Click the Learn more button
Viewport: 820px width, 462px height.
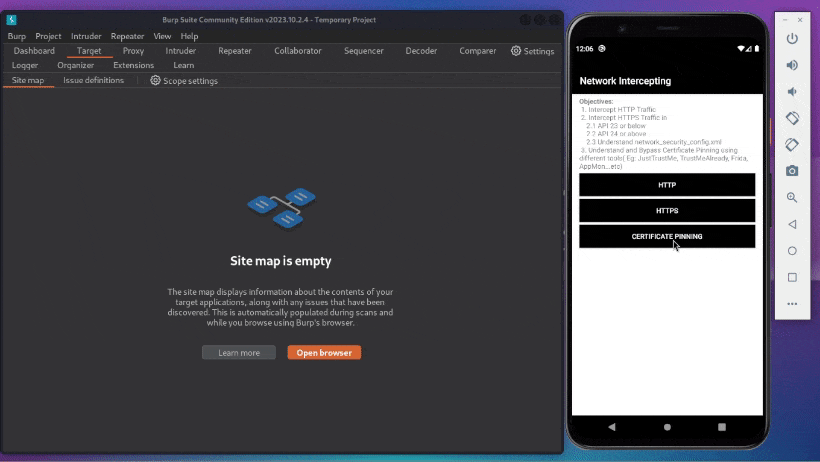pos(239,353)
